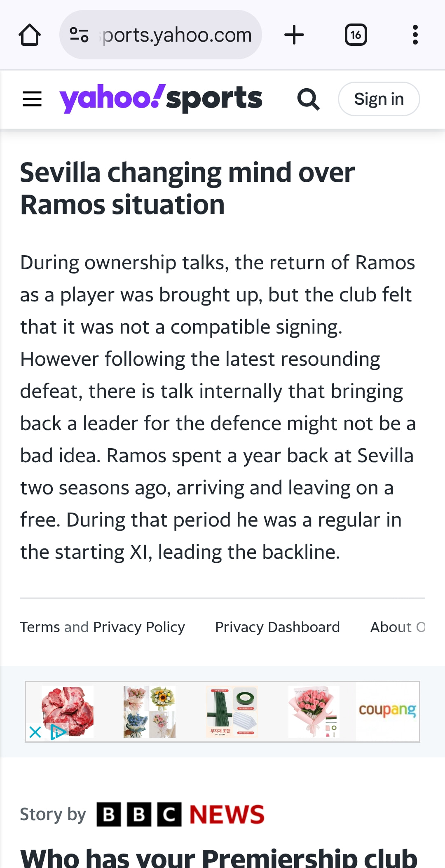Tap the URL address bar
Image resolution: width=445 pixels, height=868 pixels.
(x=177, y=35)
